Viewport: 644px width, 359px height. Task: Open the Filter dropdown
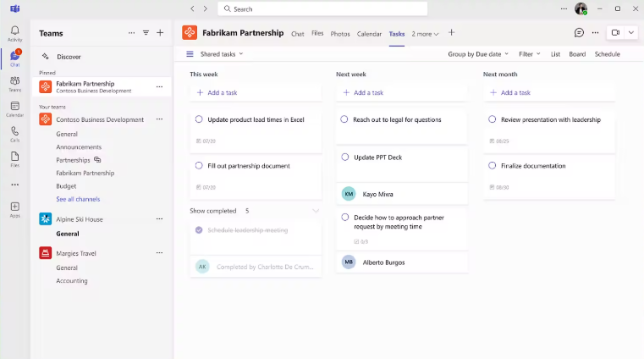click(x=530, y=54)
